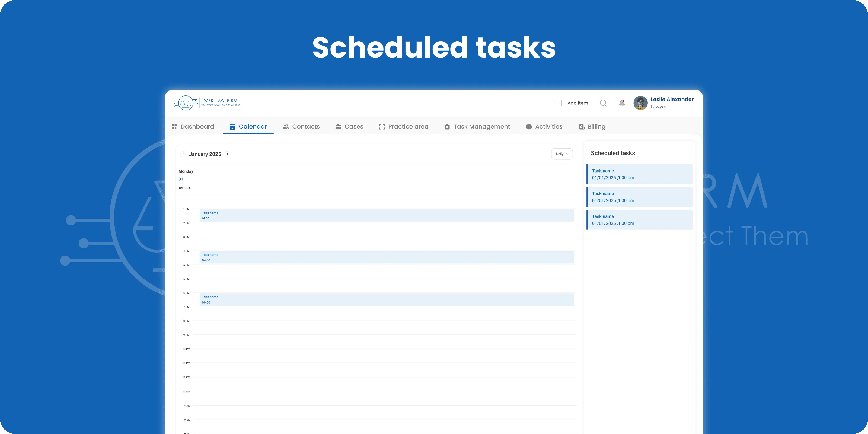This screenshot has width=868, height=434.
Task: Open search with the magnifier icon
Action: [603, 103]
